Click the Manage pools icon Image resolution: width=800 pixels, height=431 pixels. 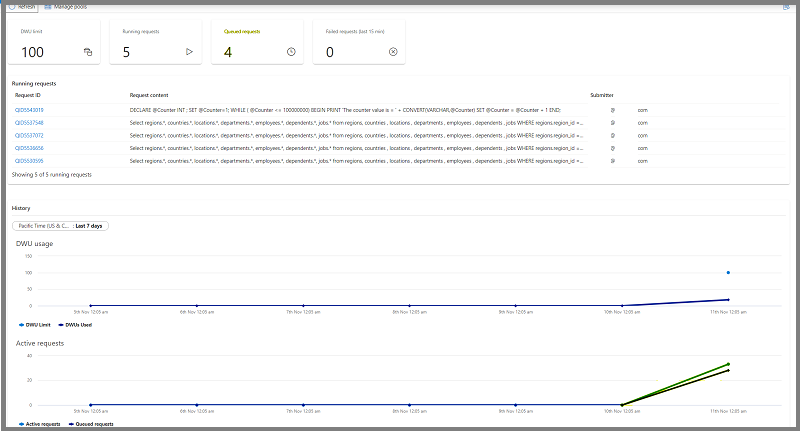(x=76, y=6)
